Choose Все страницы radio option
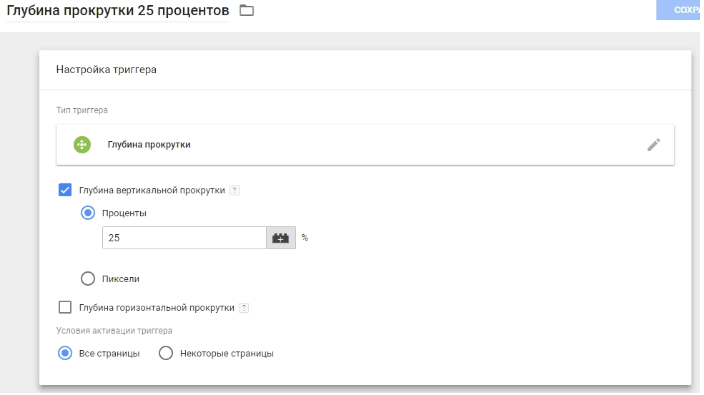 [65, 353]
